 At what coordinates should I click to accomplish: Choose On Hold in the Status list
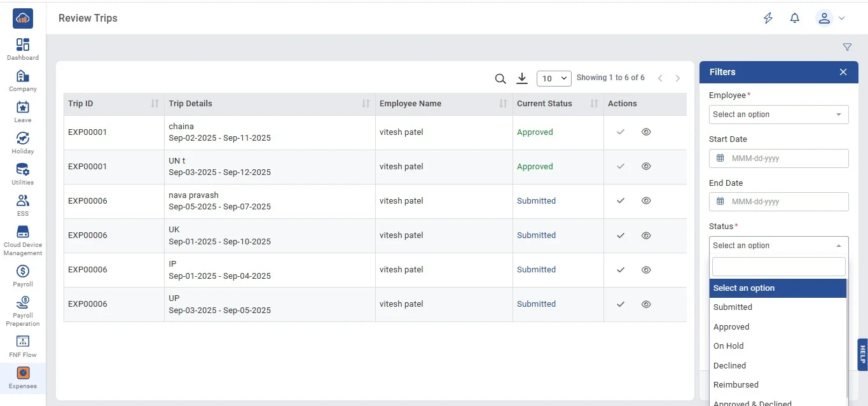point(729,346)
